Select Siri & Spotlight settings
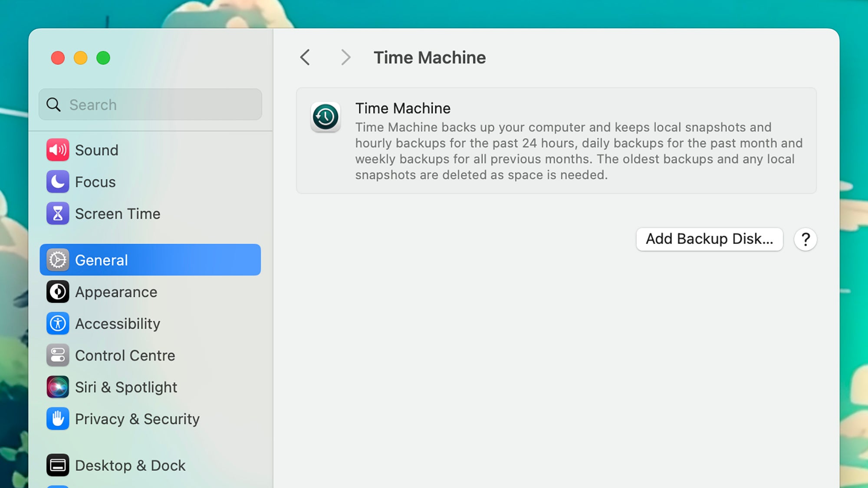Image resolution: width=868 pixels, height=488 pixels. (x=126, y=386)
